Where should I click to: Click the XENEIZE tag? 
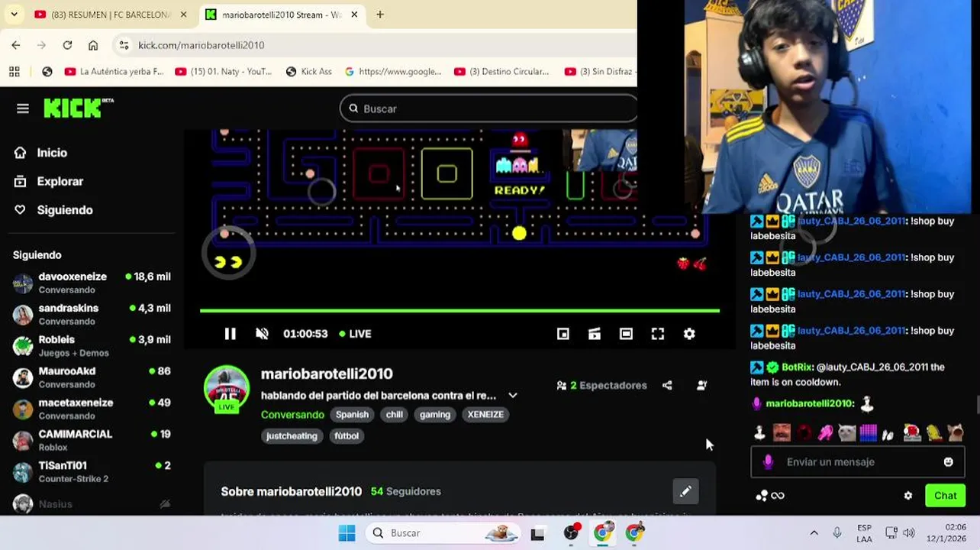point(485,415)
